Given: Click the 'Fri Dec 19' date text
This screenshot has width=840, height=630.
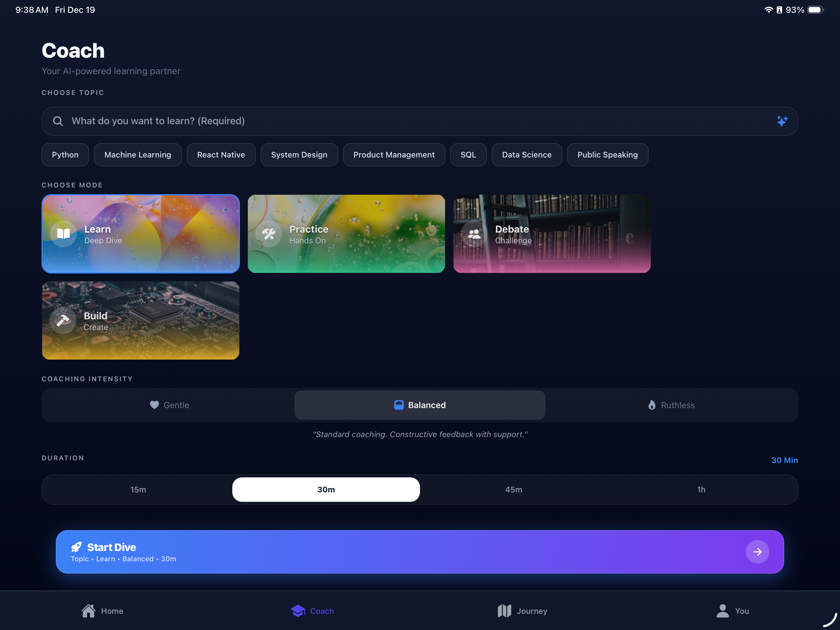Looking at the screenshot, I should [x=75, y=10].
